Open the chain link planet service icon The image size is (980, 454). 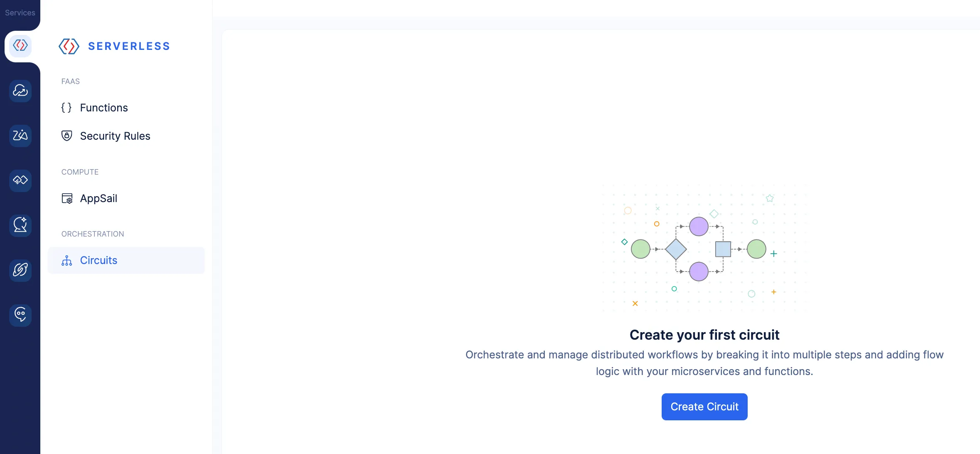20,270
